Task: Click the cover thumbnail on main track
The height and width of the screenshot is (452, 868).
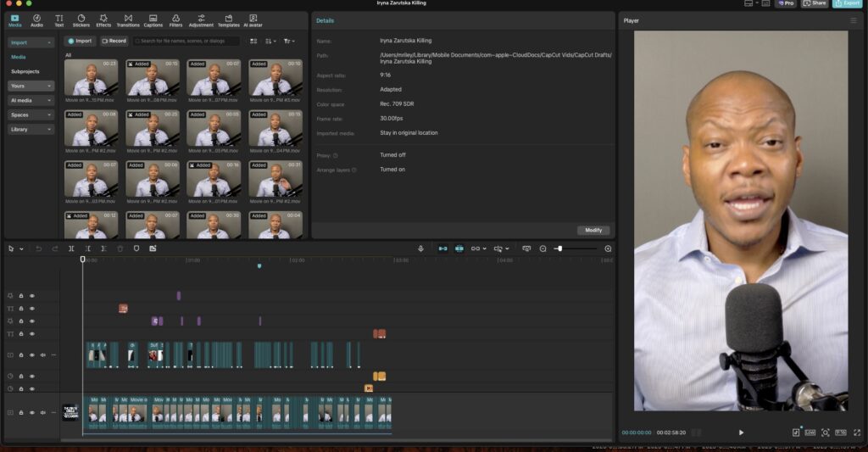Action: coord(71,413)
